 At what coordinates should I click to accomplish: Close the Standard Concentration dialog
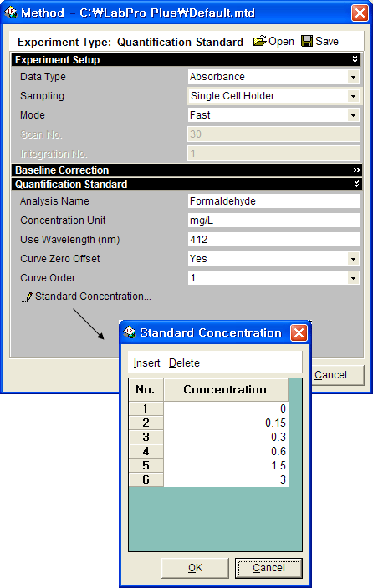299,332
